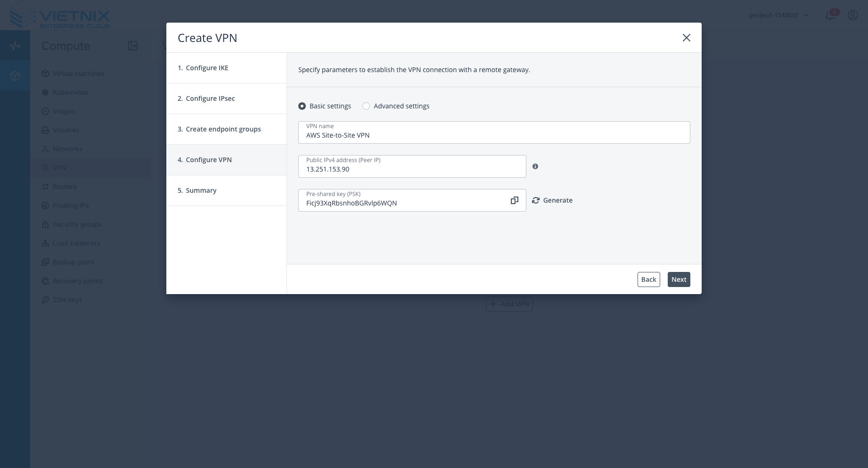The height and width of the screenshot is (468, 868).
Task: Open the user account menu icon
Action: click(853, 15)
